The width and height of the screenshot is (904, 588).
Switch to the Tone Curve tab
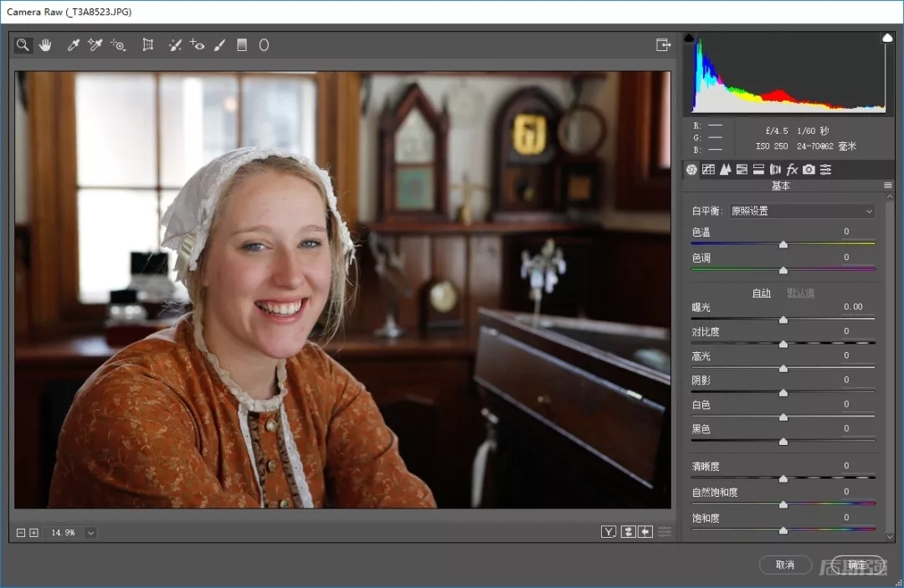[708, 170]
